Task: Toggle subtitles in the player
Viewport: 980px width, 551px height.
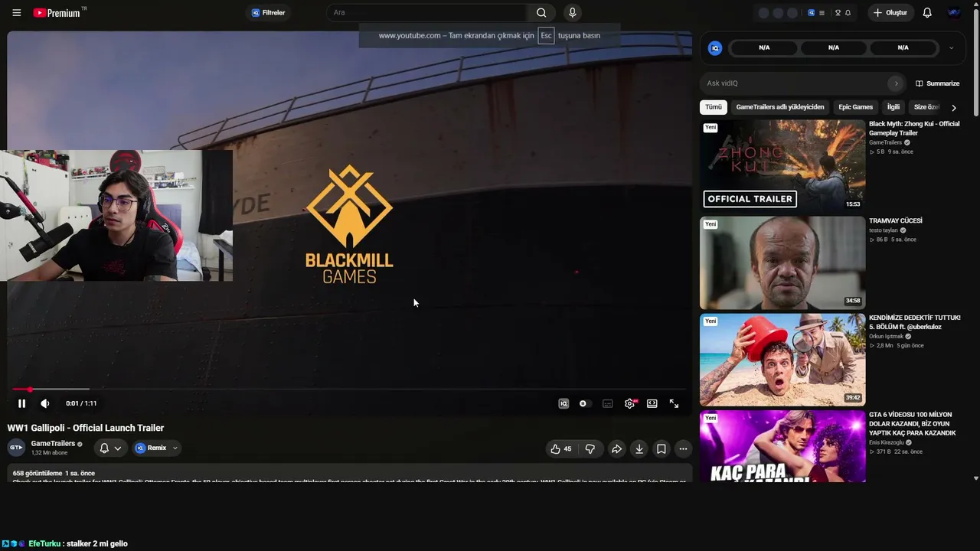Action: (608, 403)
